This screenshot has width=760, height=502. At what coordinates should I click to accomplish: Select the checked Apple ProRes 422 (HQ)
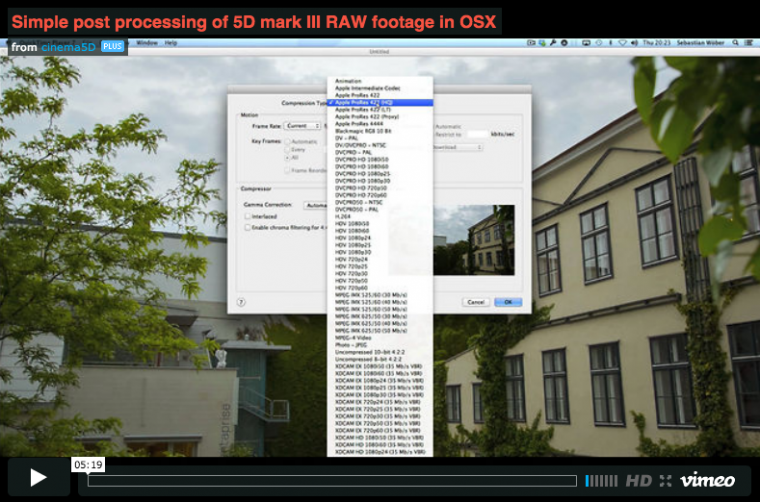coord(380,103)
